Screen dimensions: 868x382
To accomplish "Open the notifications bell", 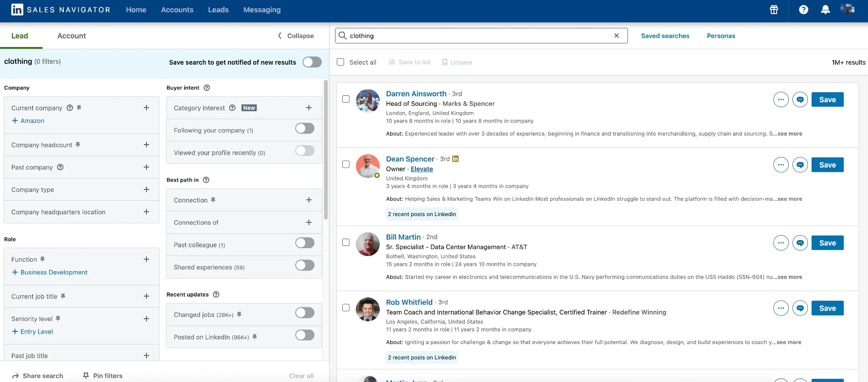I will tap(825, 9).
